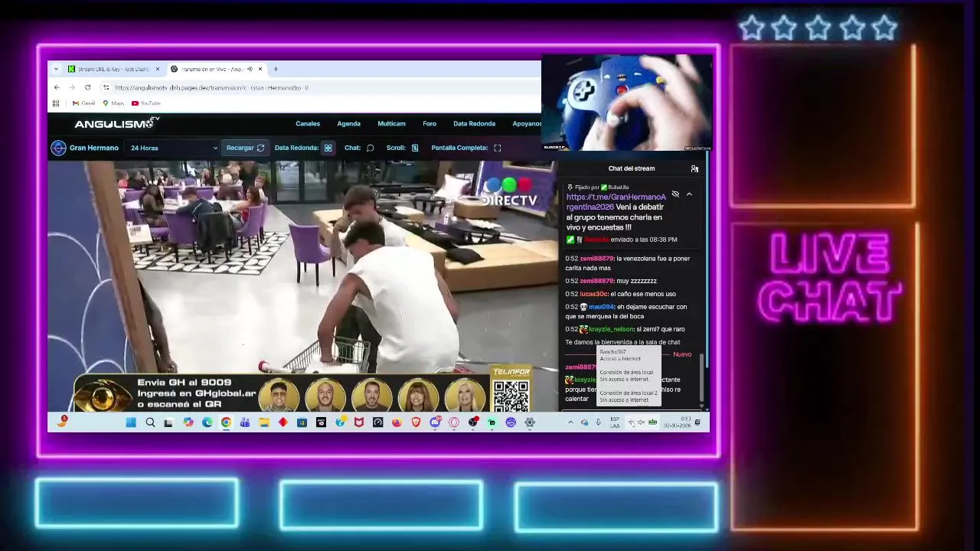Viewport: 980px width, 551px height.
Task: Close the Transmisión en Vivo tab
Action: click(260, 69)
